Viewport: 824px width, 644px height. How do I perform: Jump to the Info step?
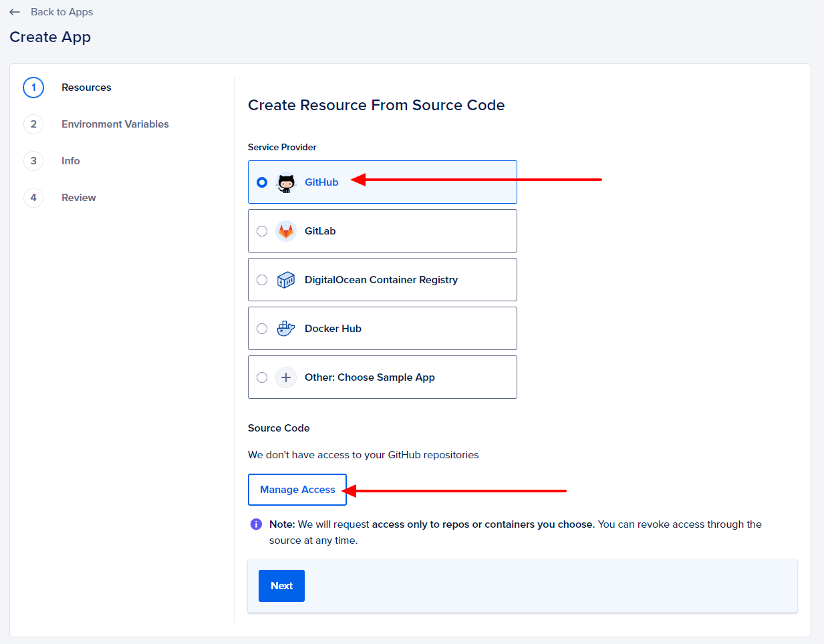[x=71, y=161]
